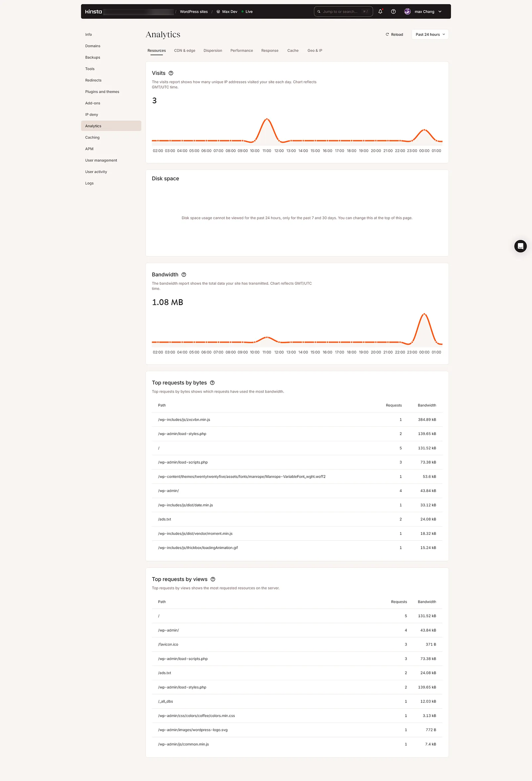
Task: Switch to the Cache tab
Action: click(x=293, y=51)
